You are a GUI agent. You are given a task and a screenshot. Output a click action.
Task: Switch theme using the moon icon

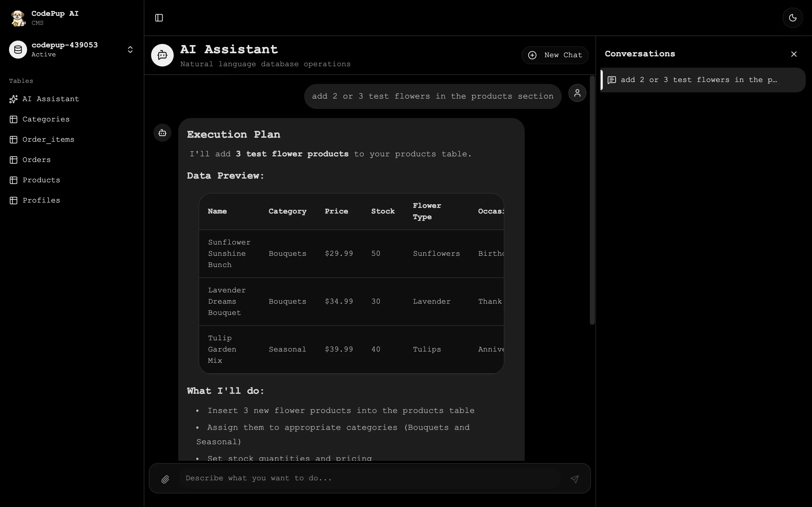point(792,18)
